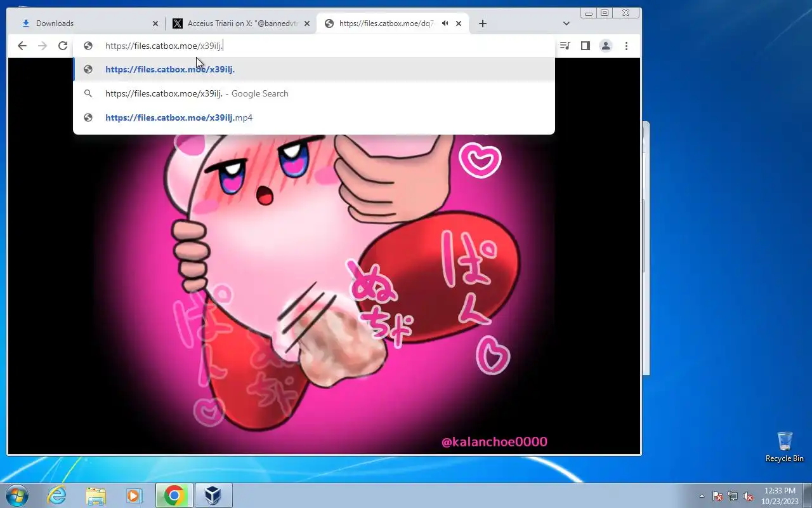Close the files.catbox.moe tab
This screenshot has height=508, width=812.
459,23
